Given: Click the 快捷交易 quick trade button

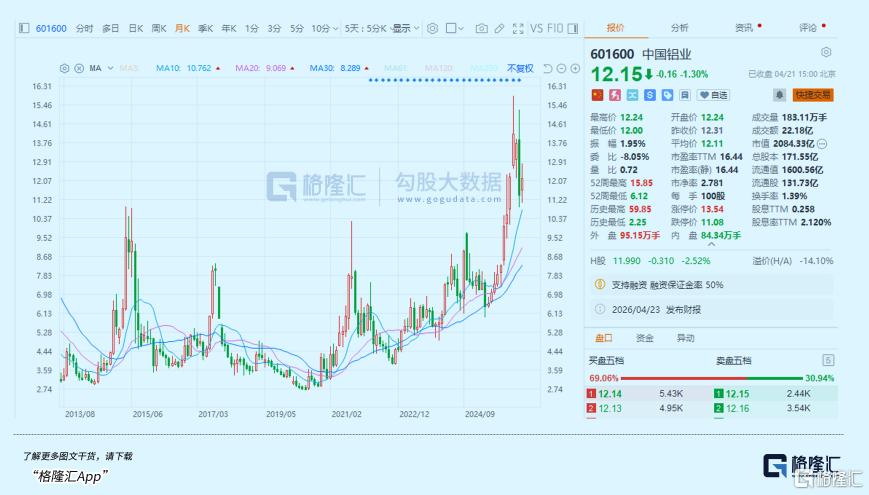Looking at the screenshot, I should coord(812,95).
